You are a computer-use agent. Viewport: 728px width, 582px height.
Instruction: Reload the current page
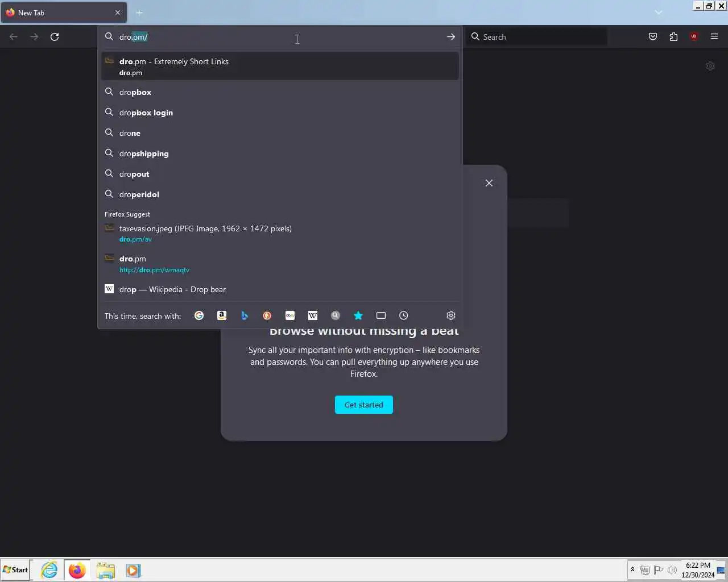(x=55, y=37)
